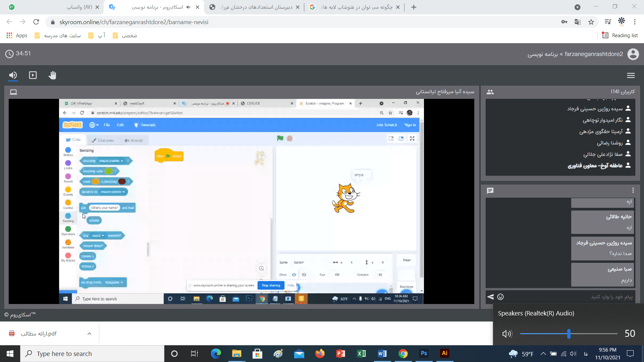The image size is (644, 362).
Task: Go back in browser history
Action: click(9, 22)
